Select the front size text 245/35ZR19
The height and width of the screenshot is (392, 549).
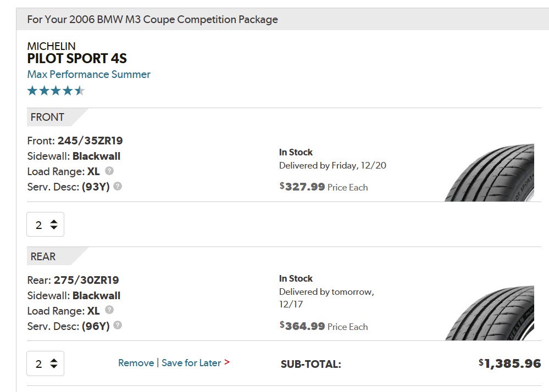pyautogui.click(x=90, y=141)
